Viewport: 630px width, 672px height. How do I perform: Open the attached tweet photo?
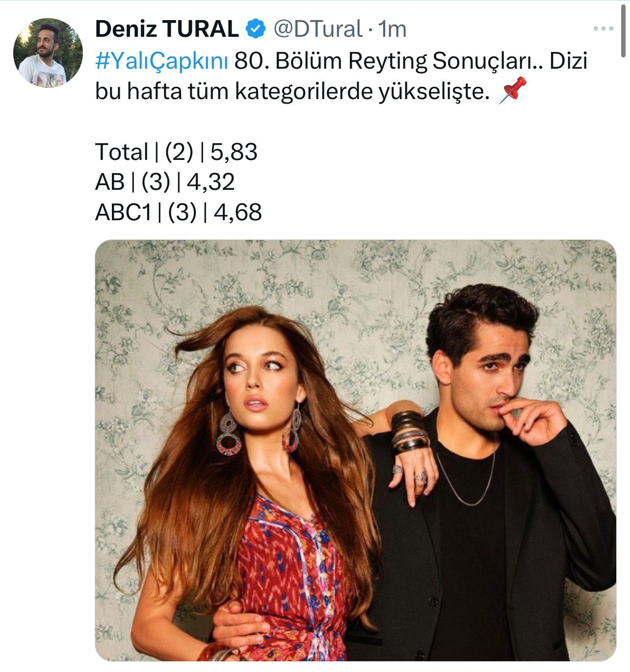click(355, 450)
